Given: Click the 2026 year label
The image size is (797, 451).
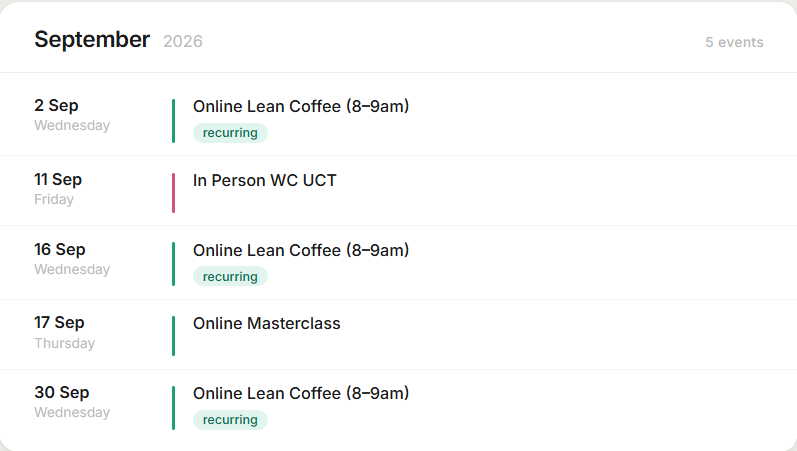Looking at the screenshot, I should point(183,41).
